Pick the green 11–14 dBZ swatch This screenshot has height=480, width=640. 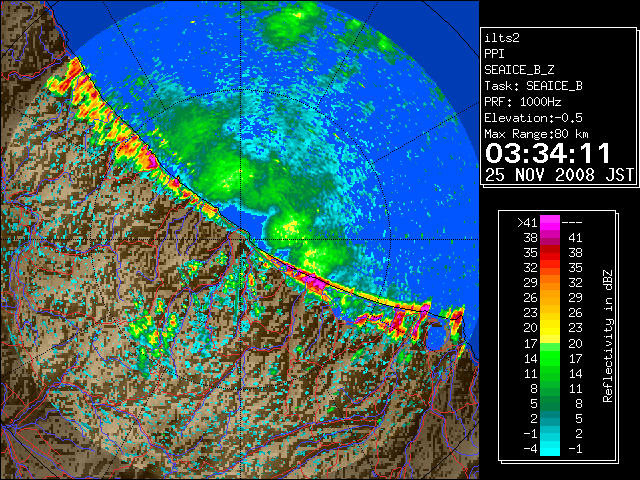click(x=550, y=373)
